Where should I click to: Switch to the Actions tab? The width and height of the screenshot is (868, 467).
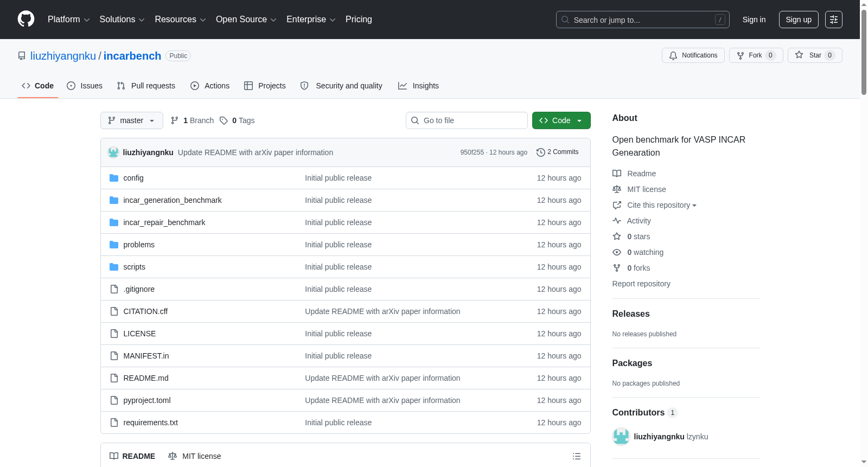pyautogui.click(x=210, y=86)
